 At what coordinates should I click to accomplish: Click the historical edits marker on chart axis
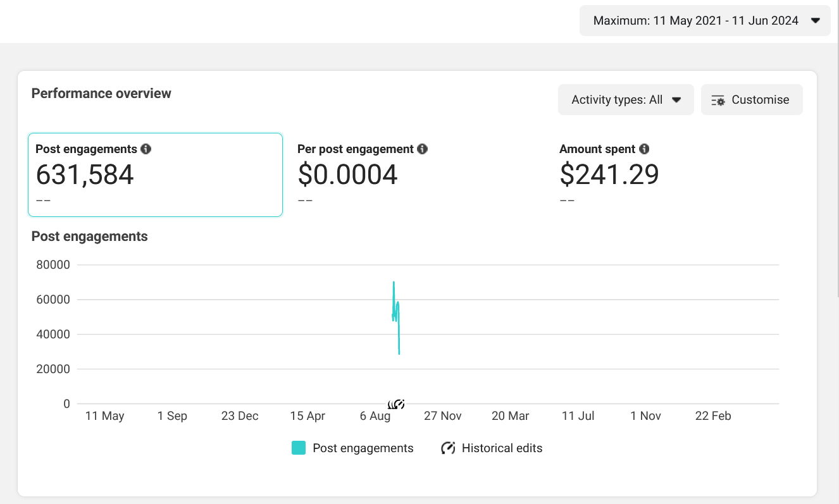click(396, 404)
